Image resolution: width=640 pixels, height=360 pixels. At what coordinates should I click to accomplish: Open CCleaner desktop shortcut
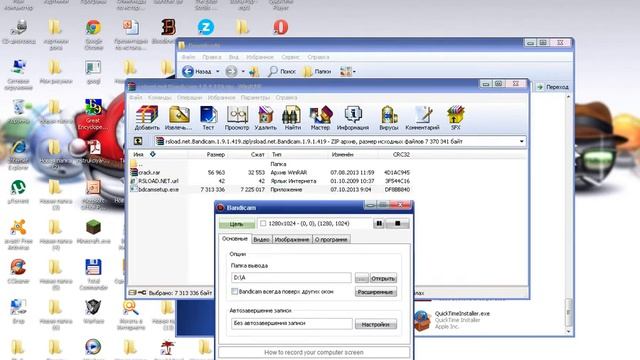click(18, 271)
